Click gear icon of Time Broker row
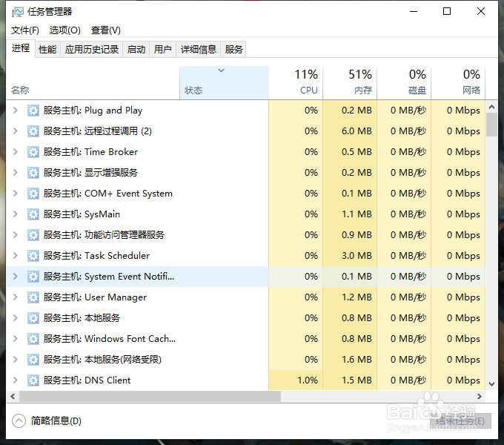Image resolution: width=504 pixels, height=445 pixels. pyautogui.click(x=33, y=152)
